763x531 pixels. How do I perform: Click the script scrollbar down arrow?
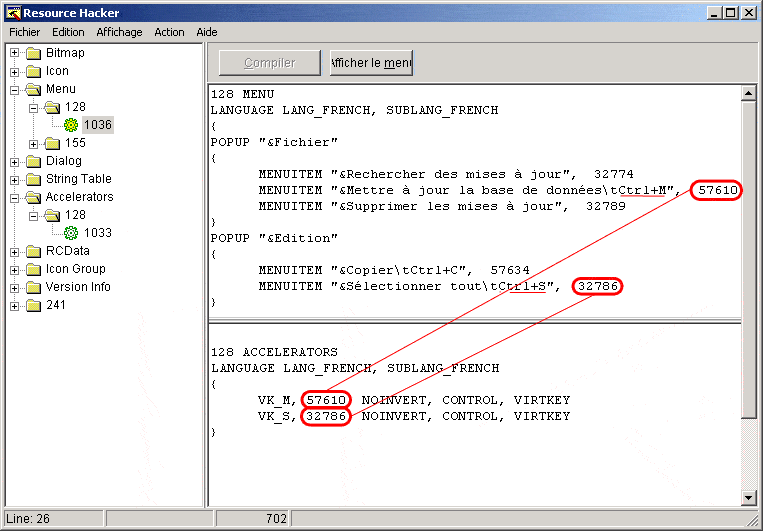pos(748,497)
